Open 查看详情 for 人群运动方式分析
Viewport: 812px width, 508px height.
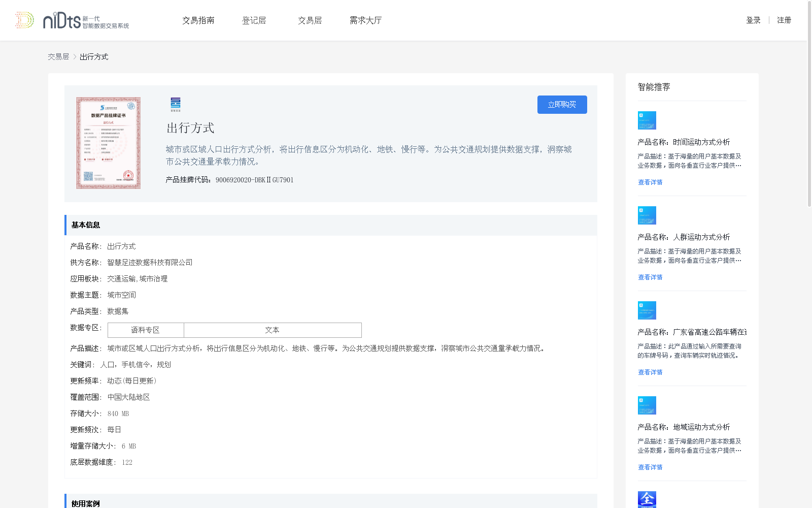(650, 277)
